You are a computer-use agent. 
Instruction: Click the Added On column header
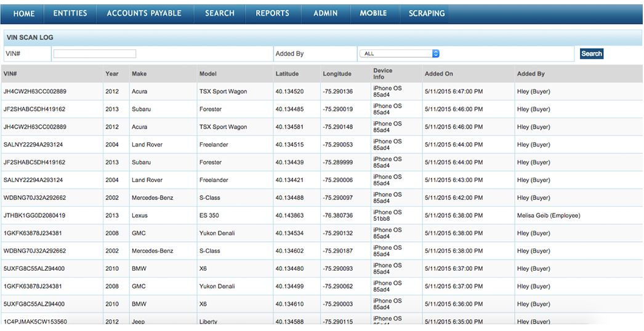click(x=438, y=74)
